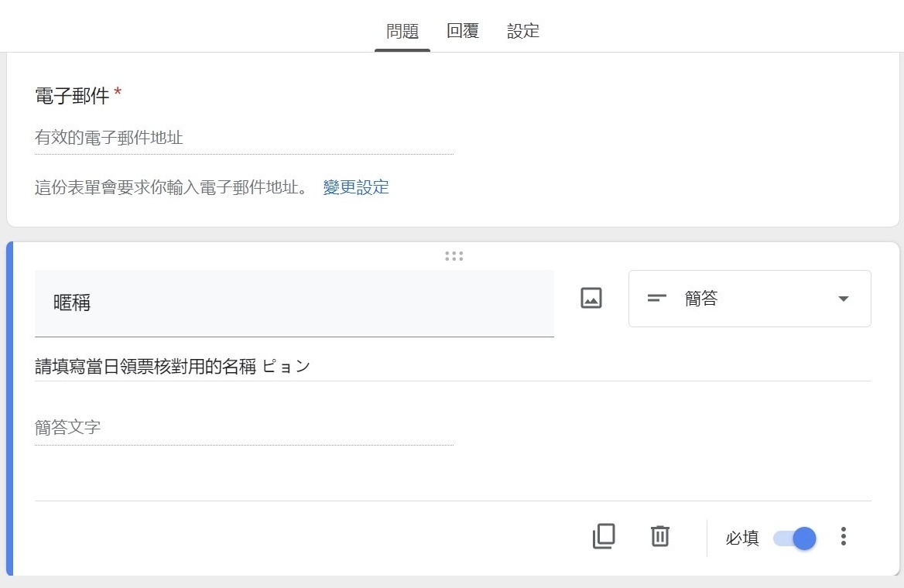Add an image to the 暱稱 question

click(x=591, y=299)
